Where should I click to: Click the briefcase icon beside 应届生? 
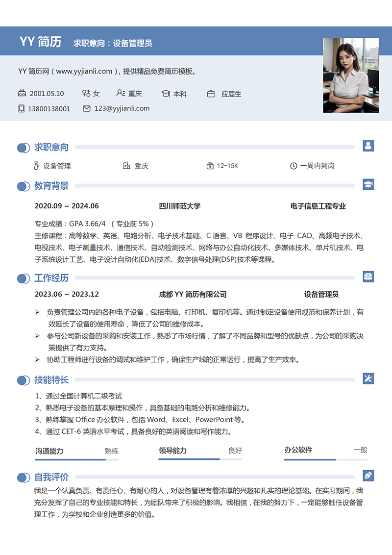211,93
